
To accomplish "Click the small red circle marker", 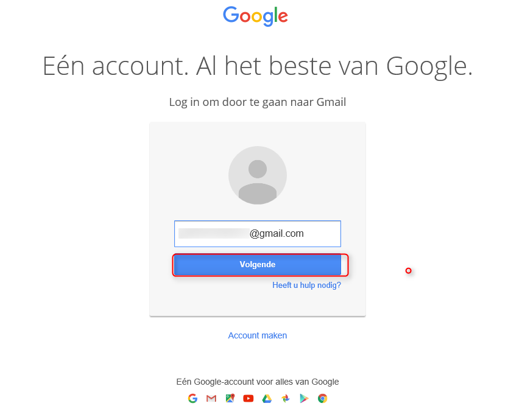I will [x=408, y=270].
